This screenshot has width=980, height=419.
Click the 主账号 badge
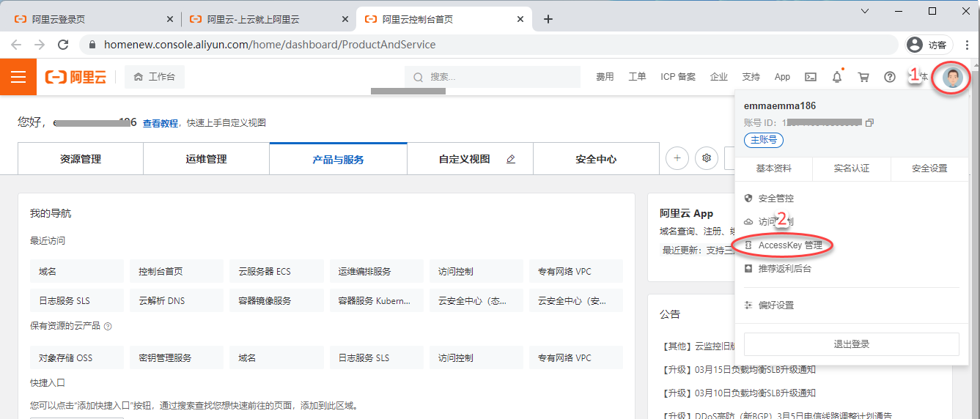coord(764,140)
